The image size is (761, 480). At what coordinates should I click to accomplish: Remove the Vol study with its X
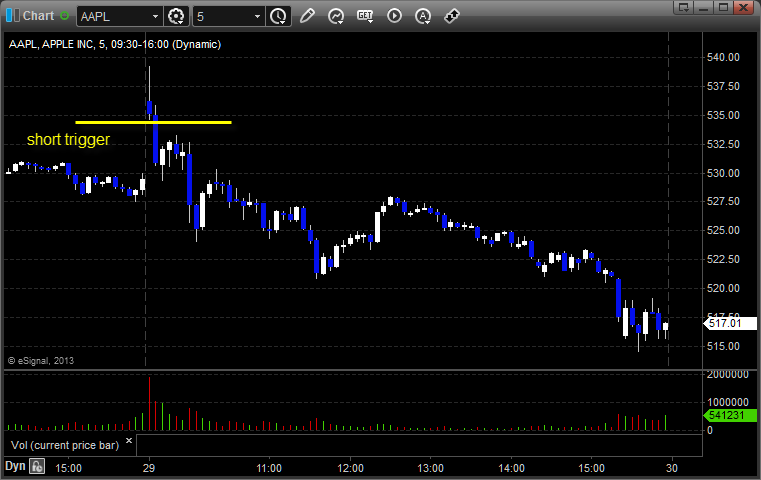(129, 441)
